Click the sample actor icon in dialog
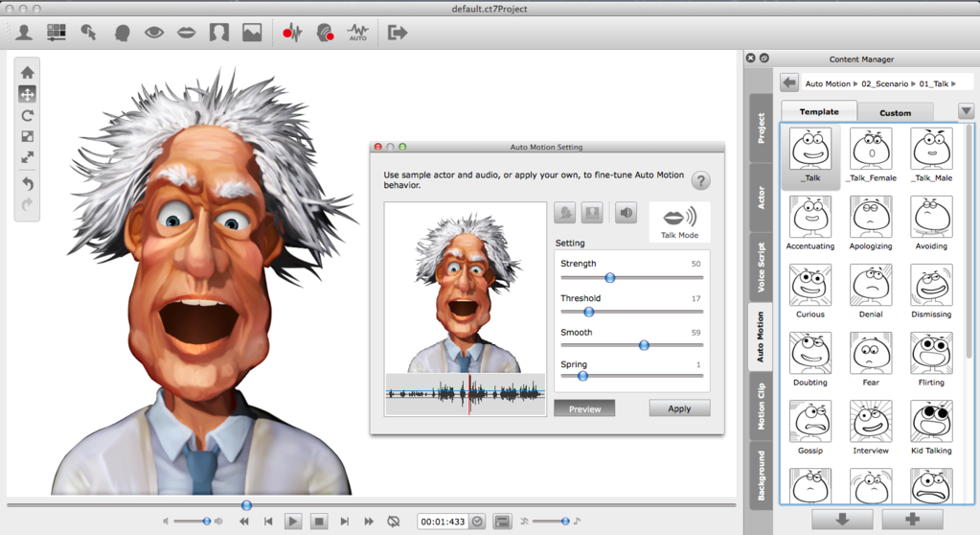The image size is (980, 535). point(565,214)
